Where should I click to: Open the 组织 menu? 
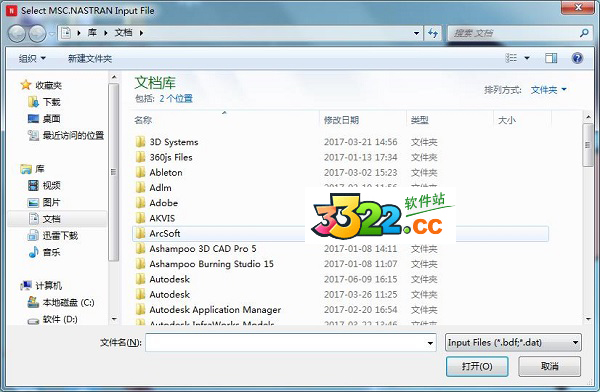click(x=32, y=59)
